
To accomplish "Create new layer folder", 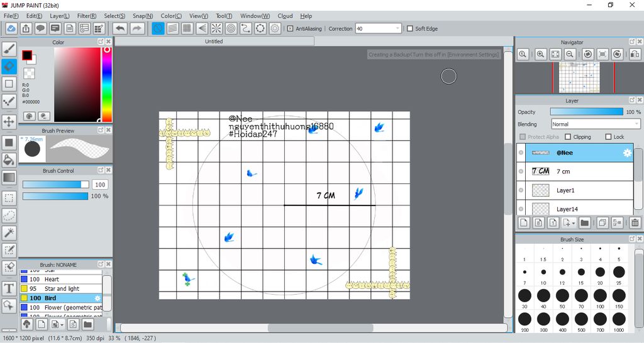I will [584, 223].
